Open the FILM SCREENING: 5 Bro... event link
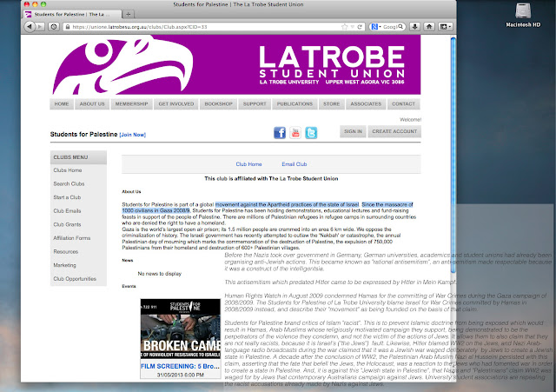 pyautogui.click(x=180, y=366)
